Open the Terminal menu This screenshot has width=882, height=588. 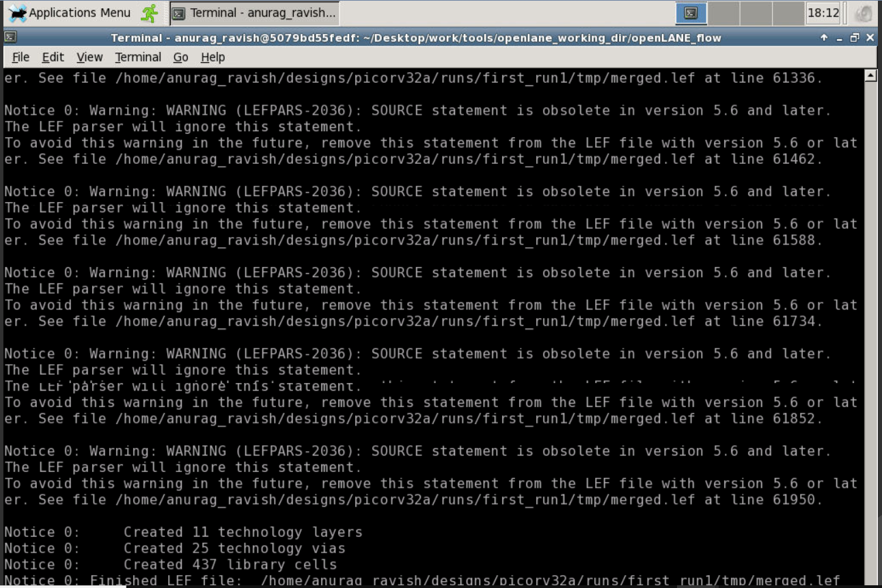pyautogui.click(x=138, y=57)
